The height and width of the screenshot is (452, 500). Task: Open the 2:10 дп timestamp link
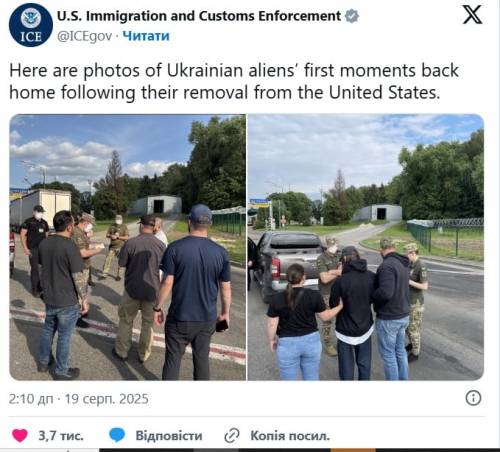point(31,399)
